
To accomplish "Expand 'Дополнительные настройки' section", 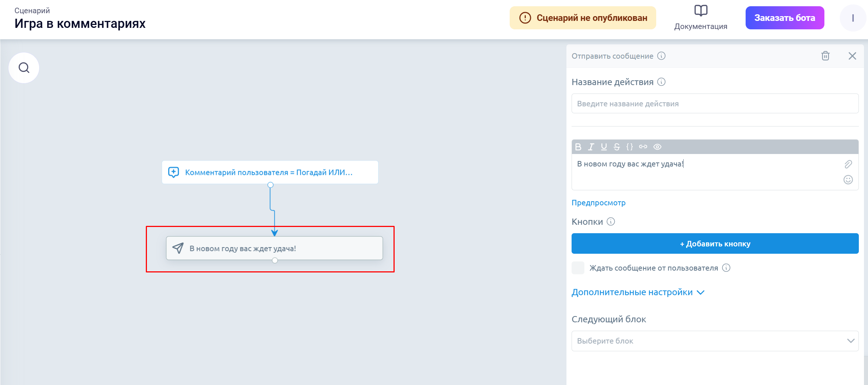I will 638,292.
